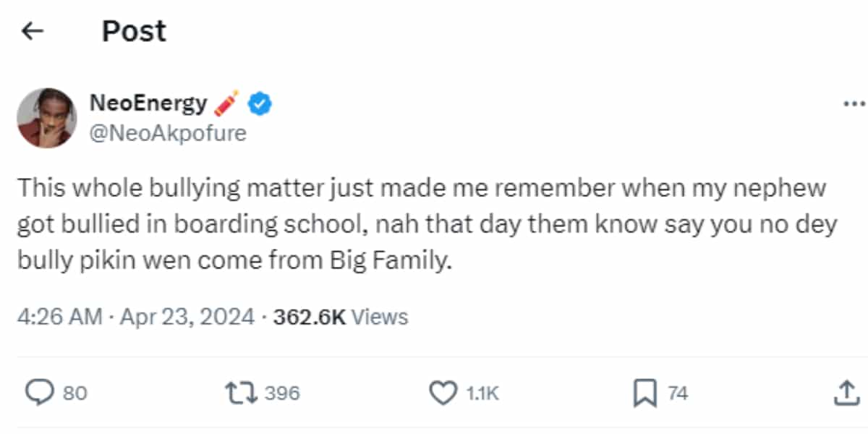Image resolution: width=868 pixels, height=434 pixels.
Task: Click the back arrow icon
Action: coord(33,31)
